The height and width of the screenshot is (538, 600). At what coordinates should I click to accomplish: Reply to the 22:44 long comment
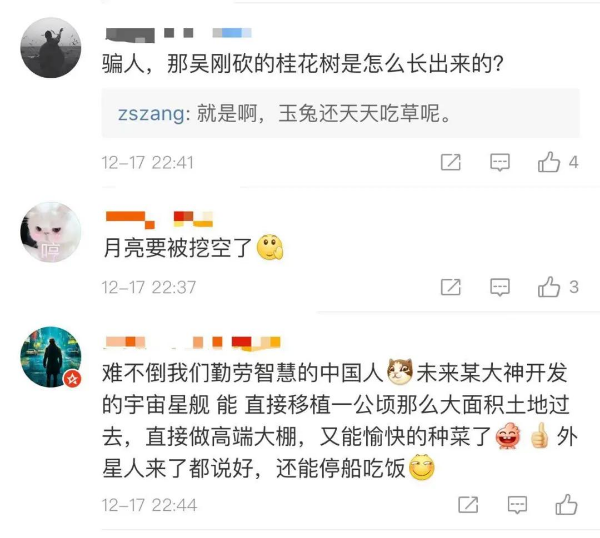click(x=517, y=505)
